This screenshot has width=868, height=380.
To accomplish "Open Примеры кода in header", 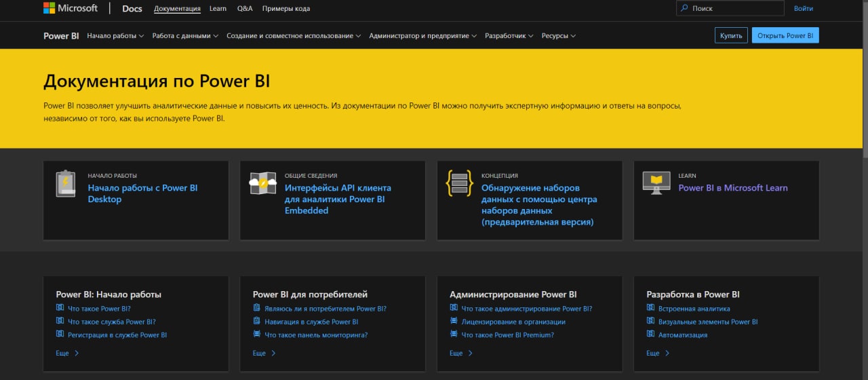I will click(x=286, y=9).
